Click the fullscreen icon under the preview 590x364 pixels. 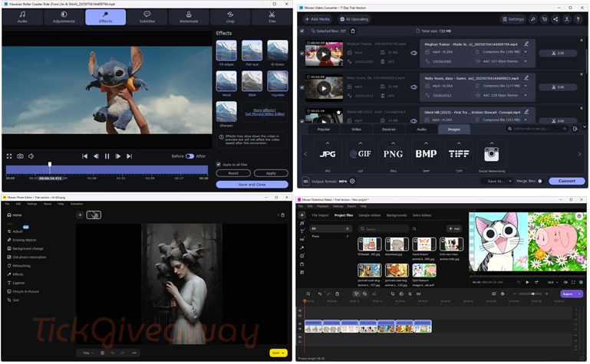[9, 156]
